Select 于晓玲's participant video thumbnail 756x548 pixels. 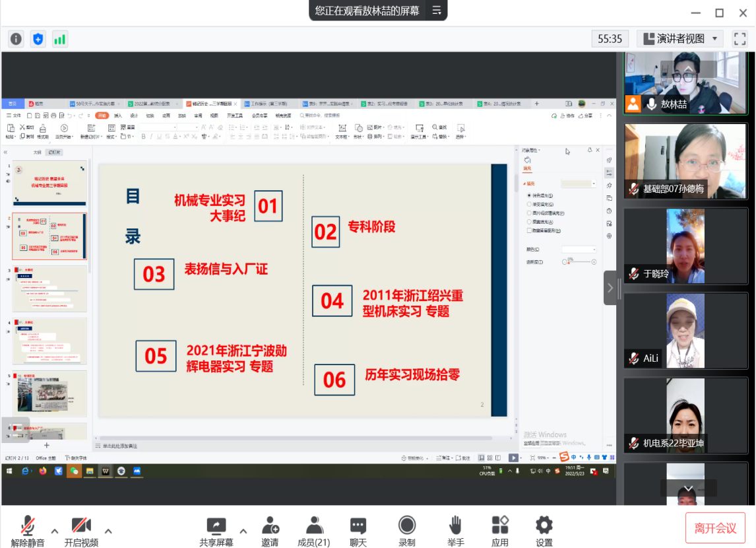point(686,246)
